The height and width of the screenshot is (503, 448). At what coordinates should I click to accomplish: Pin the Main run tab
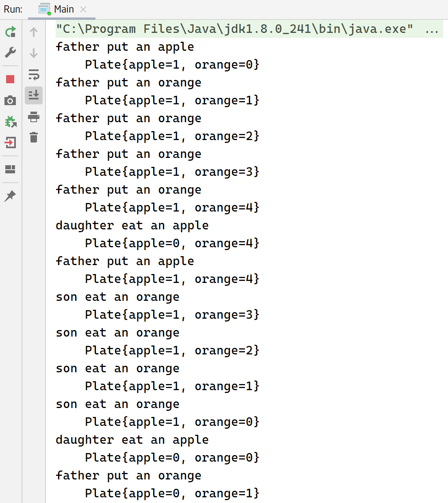pyautogui.click(x=11, y=196)
